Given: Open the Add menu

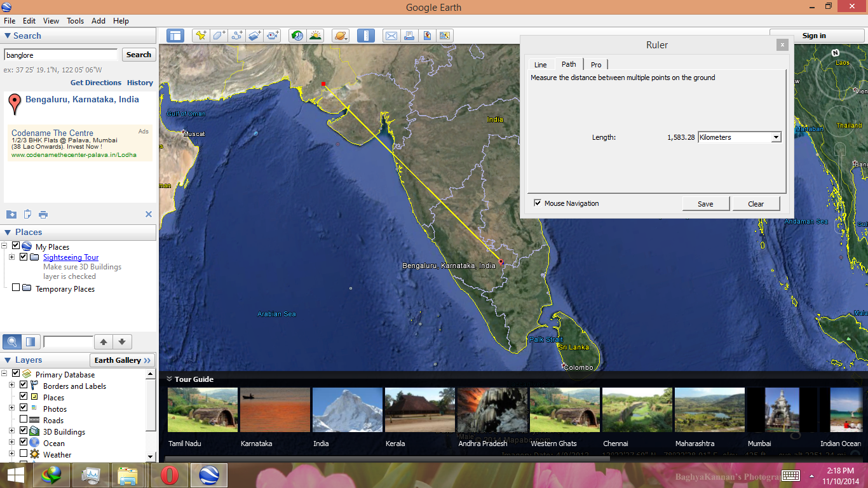Looking at the screenshot, I should [x=98, y=21].
